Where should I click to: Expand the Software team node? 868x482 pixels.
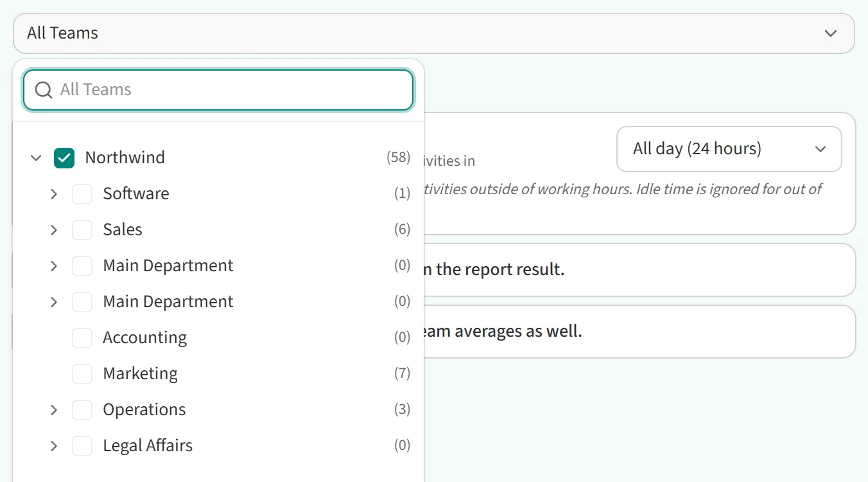[x=54, y=193]
